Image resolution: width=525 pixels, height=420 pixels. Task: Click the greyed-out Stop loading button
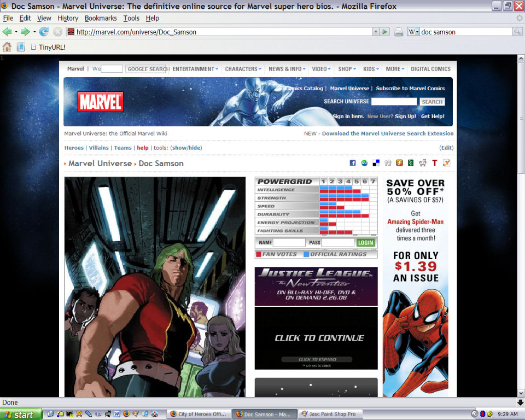[58, 32]
